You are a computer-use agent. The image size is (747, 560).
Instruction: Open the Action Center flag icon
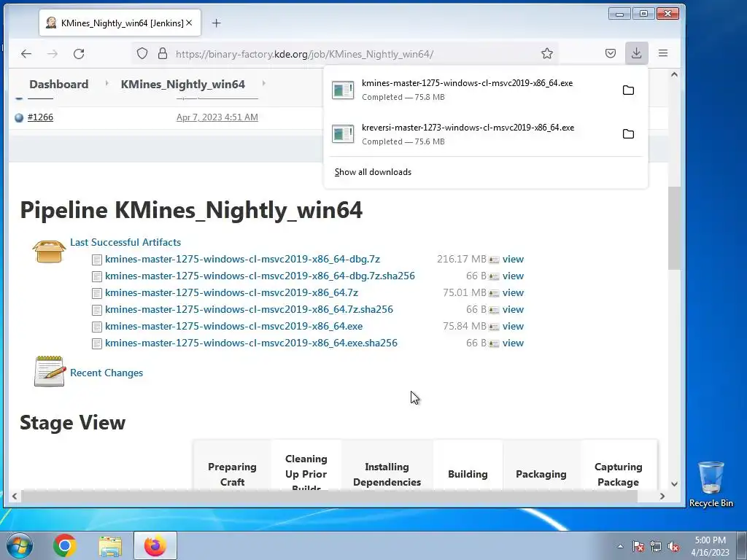(x=638, y=546)
